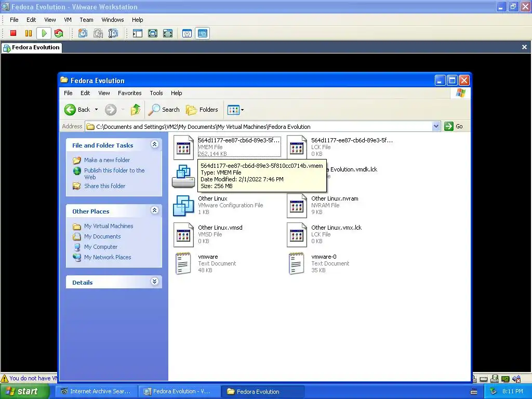Click Publish this folder to the Web
Image resolution: width=532 pixels, height=399 pixels.
point(114,174)
